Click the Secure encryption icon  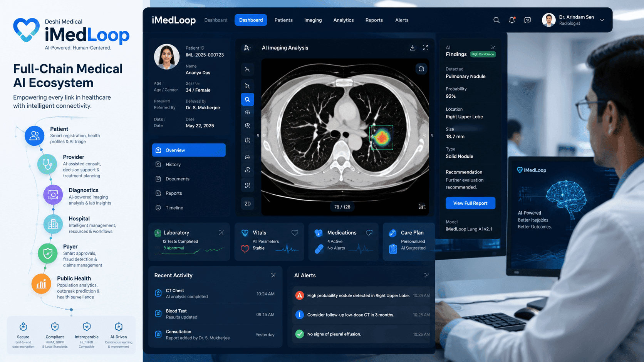[23, 327]
